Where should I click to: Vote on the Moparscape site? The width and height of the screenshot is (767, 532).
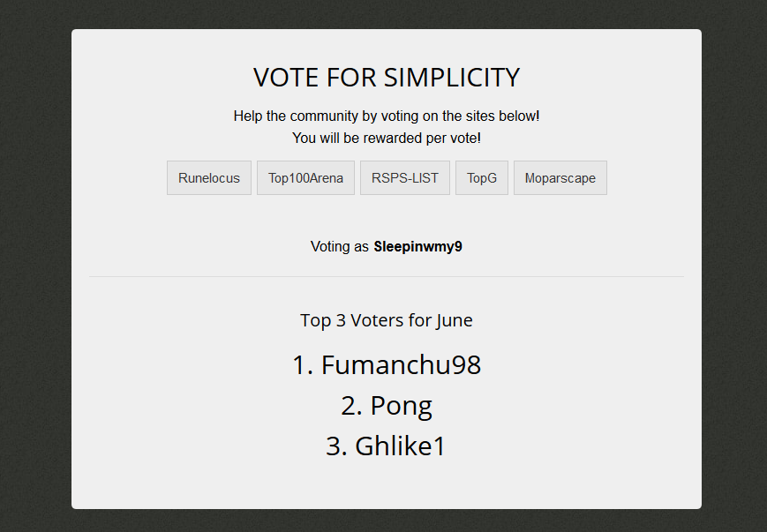560,177
